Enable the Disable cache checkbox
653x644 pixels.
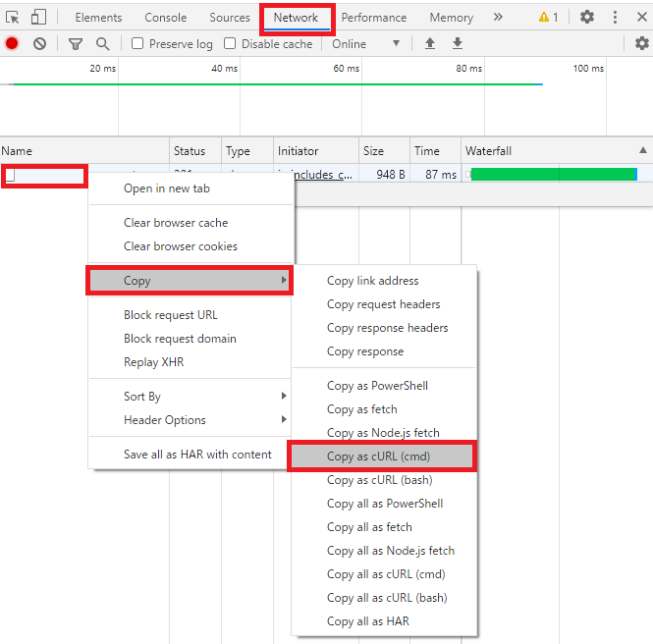230,43
